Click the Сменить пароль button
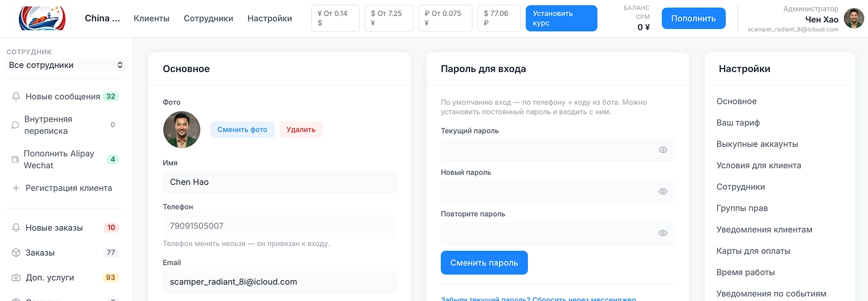 (484, 263)
